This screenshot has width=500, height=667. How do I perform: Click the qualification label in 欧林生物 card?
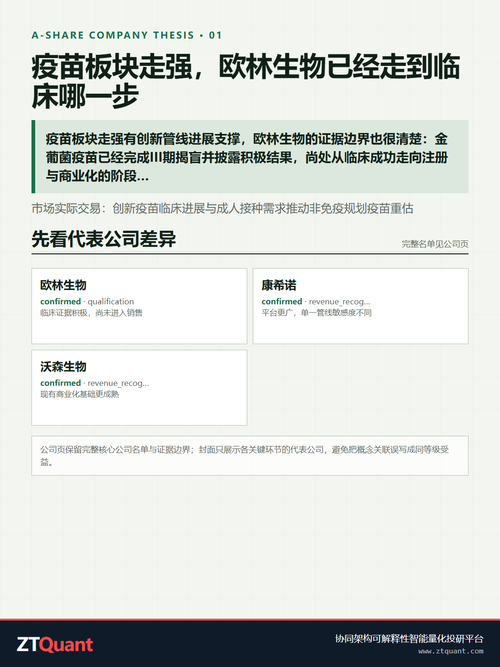(x=111, y=302)
